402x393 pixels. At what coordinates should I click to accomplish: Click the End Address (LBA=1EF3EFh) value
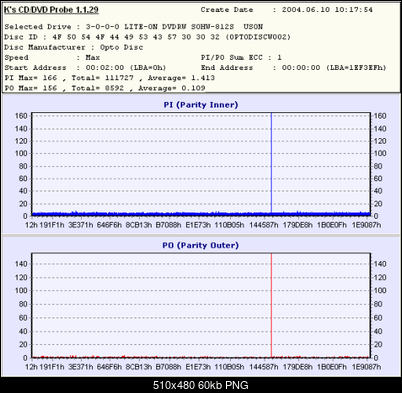click(x=334, y=68)
